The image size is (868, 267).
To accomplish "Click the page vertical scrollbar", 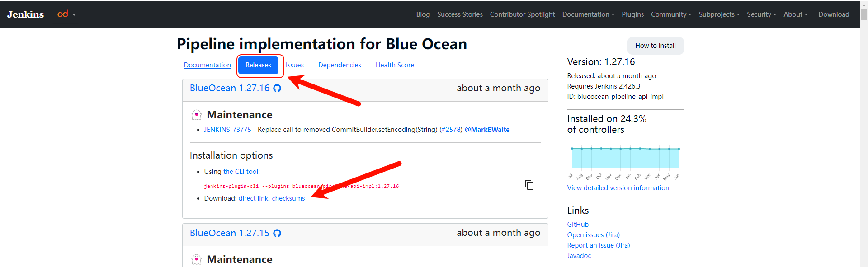I will point(864,136).
